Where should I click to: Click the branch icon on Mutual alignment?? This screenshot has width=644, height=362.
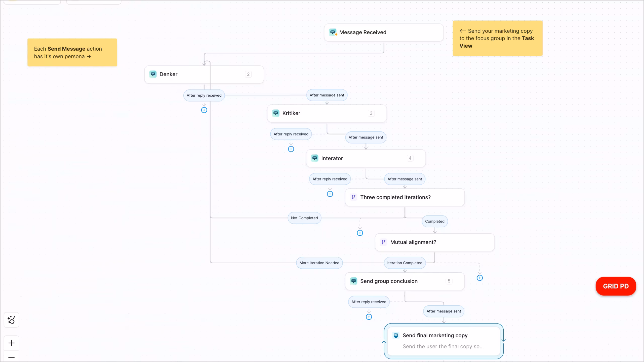click(x=383, y=242)
